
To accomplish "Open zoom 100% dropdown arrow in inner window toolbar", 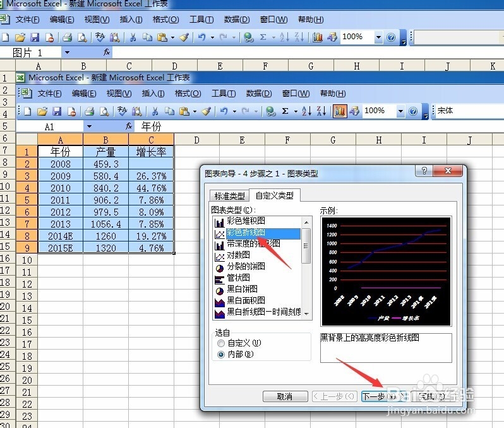I will (x=400, y=111).
